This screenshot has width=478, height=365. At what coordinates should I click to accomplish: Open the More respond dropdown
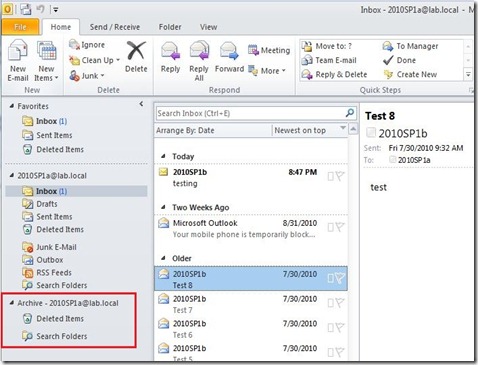click(x=267, y=71)
